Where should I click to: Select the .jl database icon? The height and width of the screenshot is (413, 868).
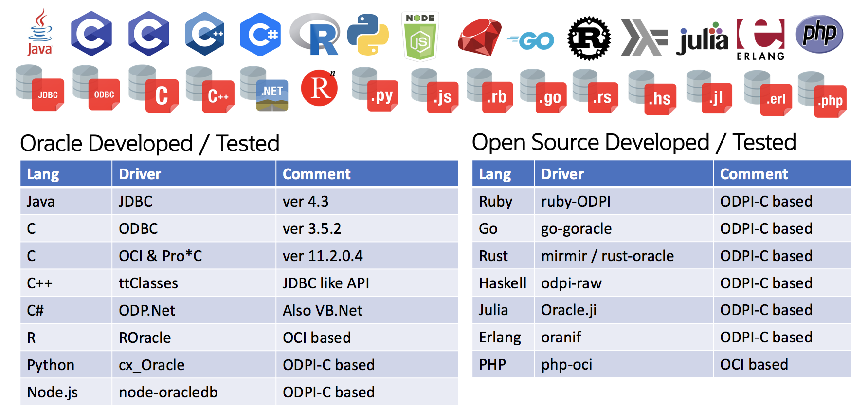(x=709, y=92)
